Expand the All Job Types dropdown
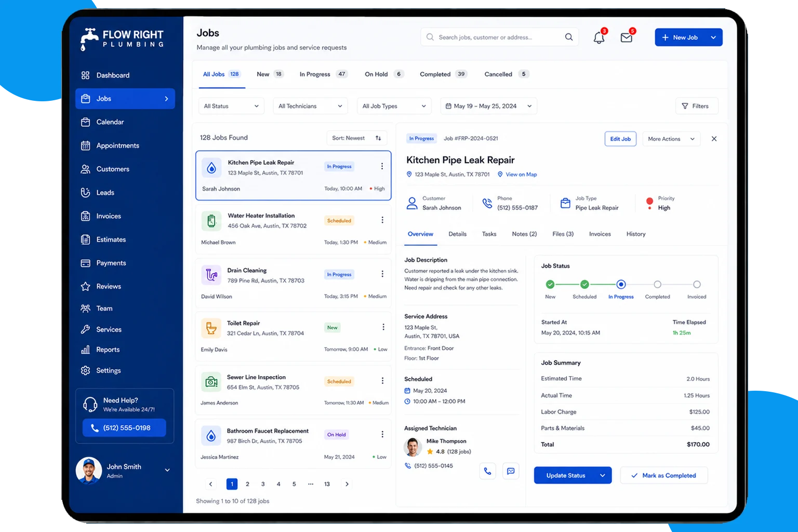The height and width of the screenshot is (532, 798). tap(394, 106)
